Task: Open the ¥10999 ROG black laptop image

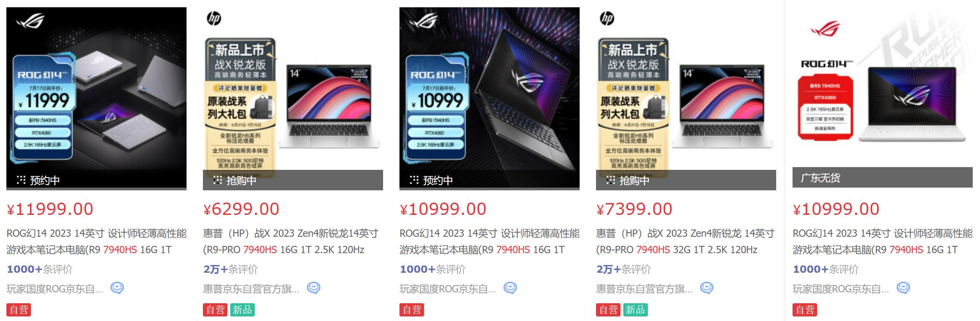Action: 490,98
